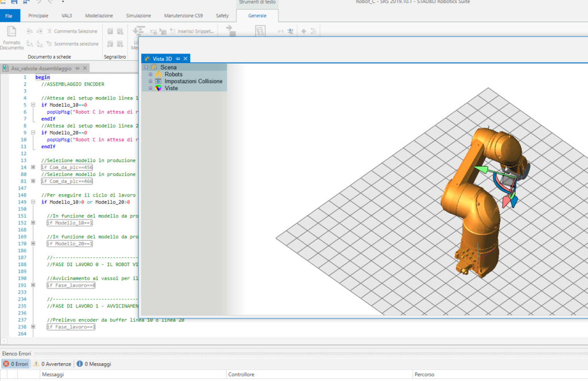
Task: Click collapsed block "if Com_da_plc==456"
Action: [x=67, y=167]
